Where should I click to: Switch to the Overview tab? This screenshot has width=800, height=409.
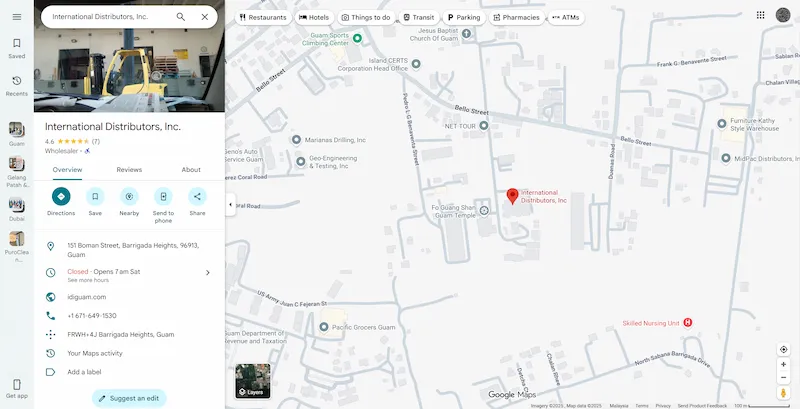point(67,170)
